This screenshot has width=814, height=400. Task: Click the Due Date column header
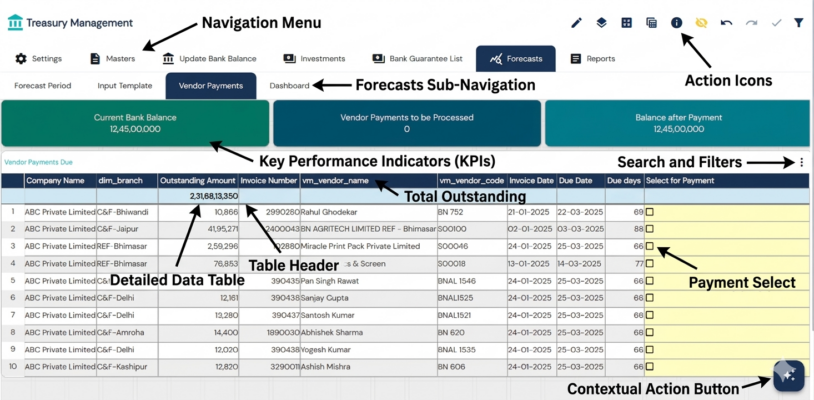[x=581, y=181]
